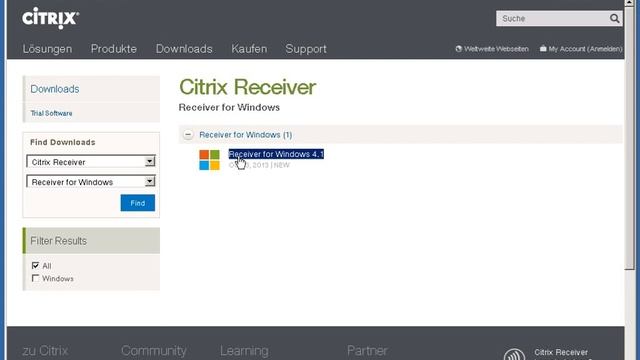Click the vertical scrollbar thumb
Viewport: 640px width, 360px height.
click(x=629, y=138)
